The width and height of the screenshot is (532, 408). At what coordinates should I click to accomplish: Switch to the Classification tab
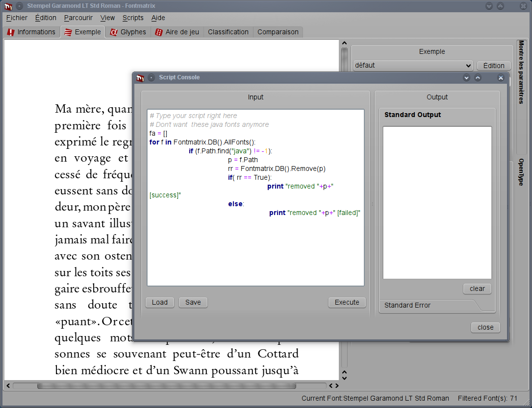[x=228, y=32]
